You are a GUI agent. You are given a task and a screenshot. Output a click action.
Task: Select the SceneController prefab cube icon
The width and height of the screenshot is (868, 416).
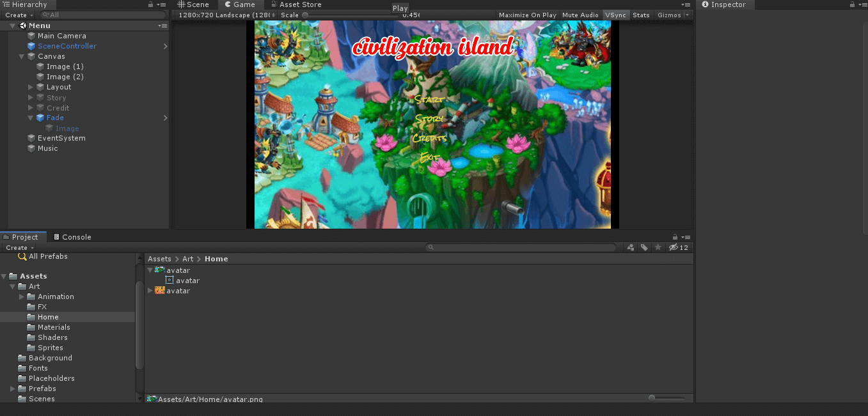point(31,46)
